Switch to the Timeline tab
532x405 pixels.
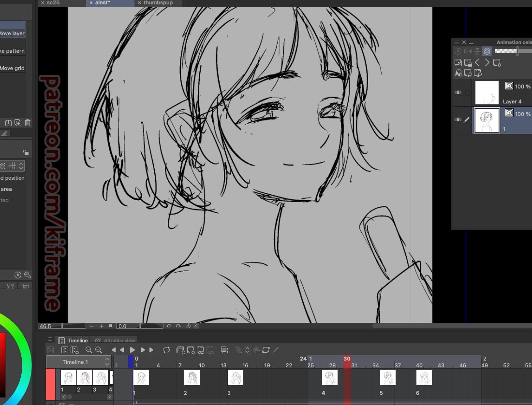tap(74, 340)
